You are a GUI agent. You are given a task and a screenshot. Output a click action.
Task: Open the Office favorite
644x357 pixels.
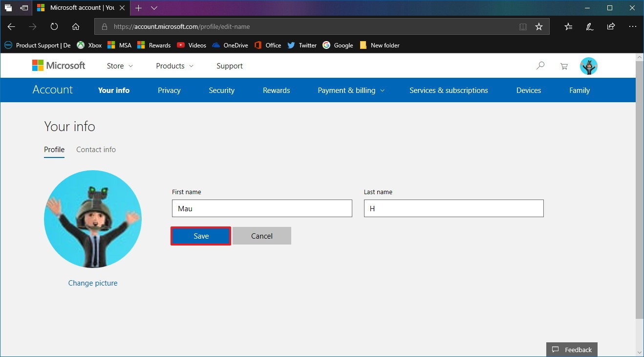(x=267, y=45)
